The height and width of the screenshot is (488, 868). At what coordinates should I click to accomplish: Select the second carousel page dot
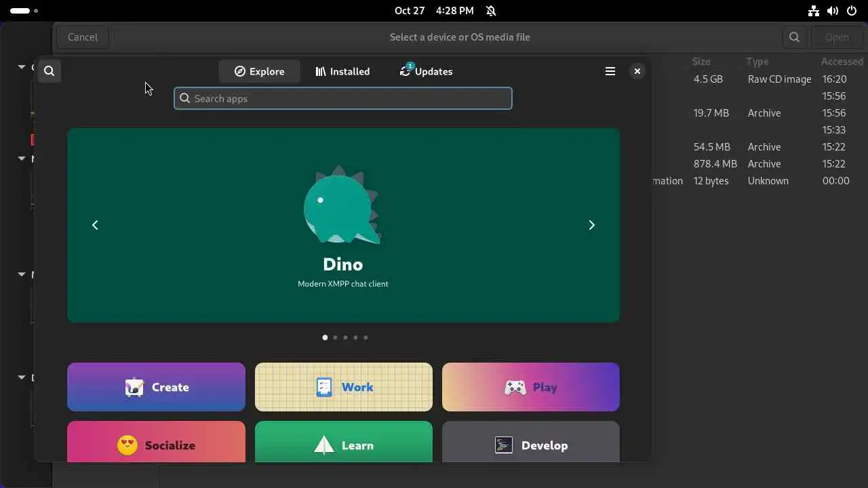coord(335,338)
